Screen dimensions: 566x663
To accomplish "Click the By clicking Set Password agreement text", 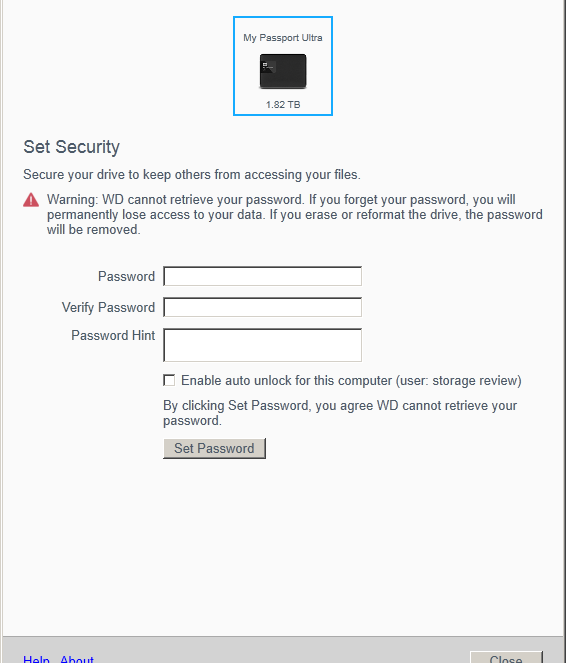I will (x=340, y=413).
